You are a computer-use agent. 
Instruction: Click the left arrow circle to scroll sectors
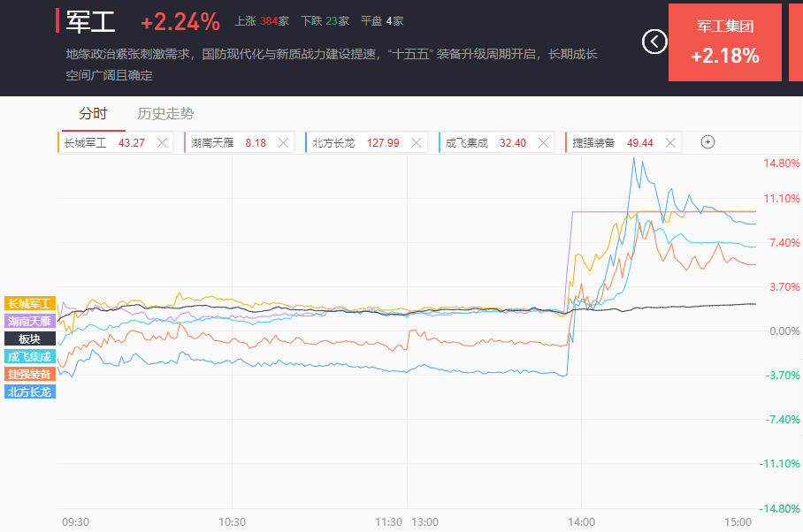tap(654, 41)
